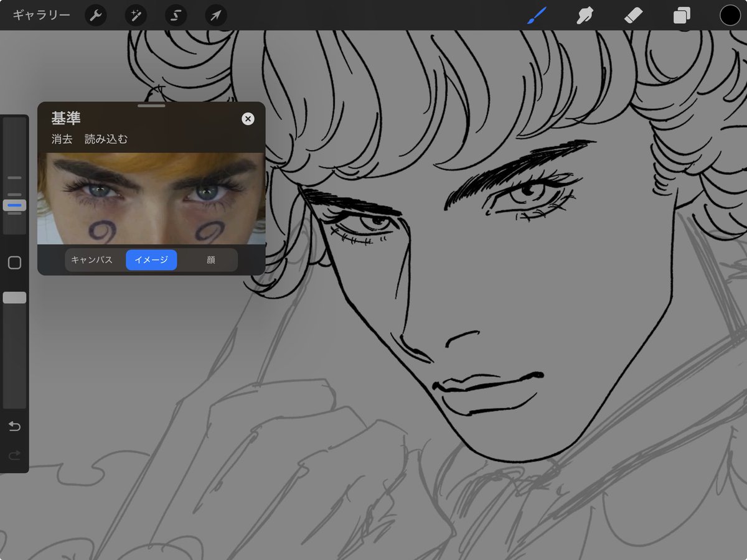Close the 基準 reference panel
Viewport: 747px width, 560px height.
(x=248, y=118)
